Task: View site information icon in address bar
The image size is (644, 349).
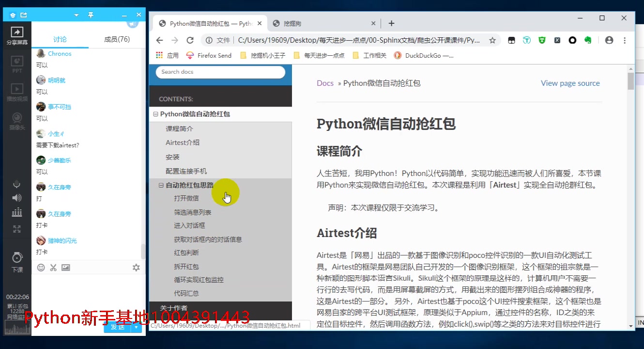Action: coord(209,40)
